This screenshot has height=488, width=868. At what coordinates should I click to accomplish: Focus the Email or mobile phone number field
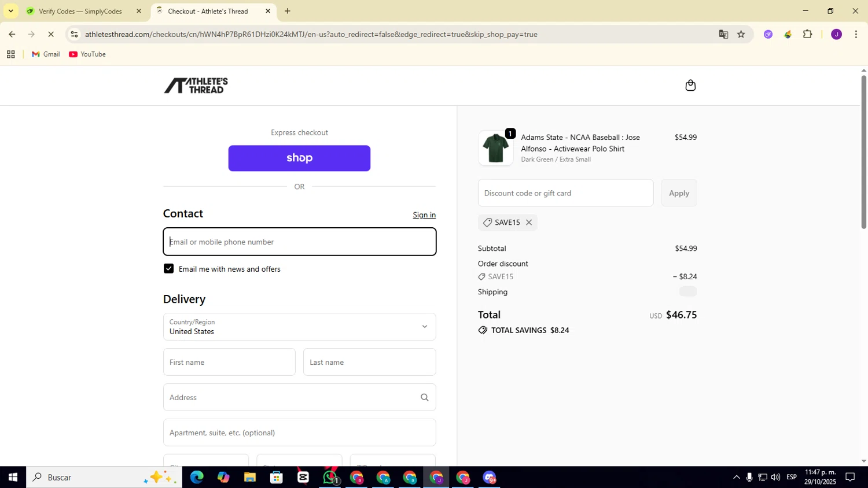point(300,242)
